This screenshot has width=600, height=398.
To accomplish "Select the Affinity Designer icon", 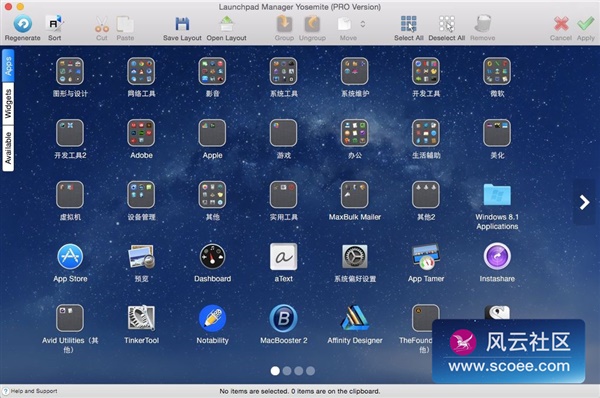I will 355,318.
